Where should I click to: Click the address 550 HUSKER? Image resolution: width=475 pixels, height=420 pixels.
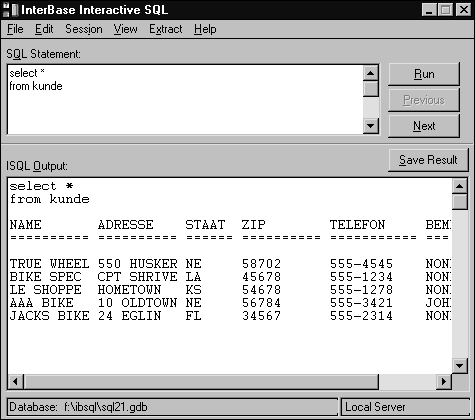click(x=137, y=264)
